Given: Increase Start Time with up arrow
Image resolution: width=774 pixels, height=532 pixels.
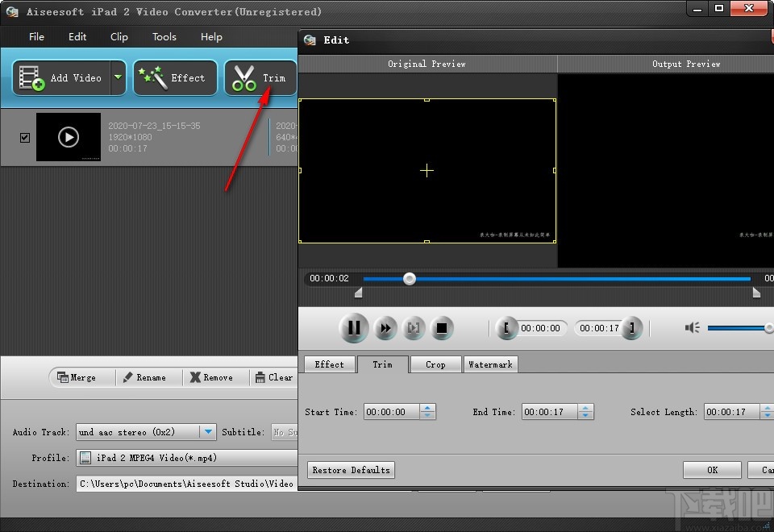Looking at the screenshot, I should coord(428,408).
